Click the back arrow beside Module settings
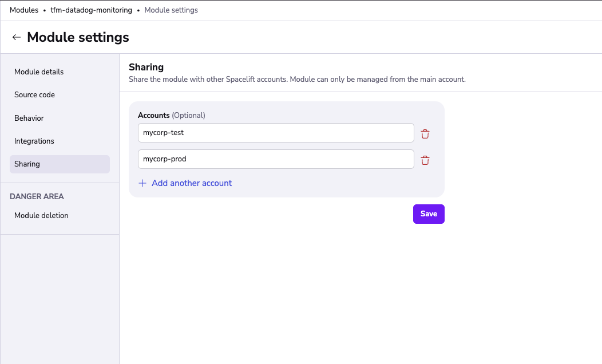The image size is (602, 364). pos(16,37)
